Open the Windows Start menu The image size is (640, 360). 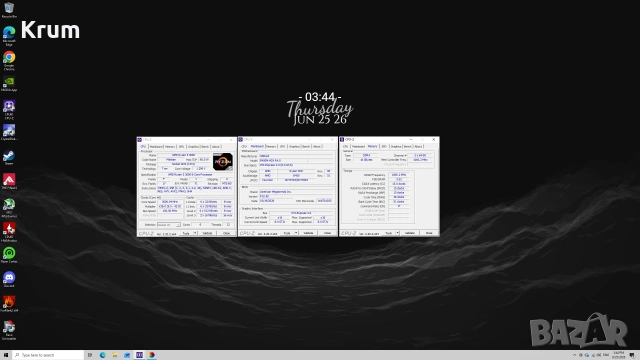coord(6,355)
